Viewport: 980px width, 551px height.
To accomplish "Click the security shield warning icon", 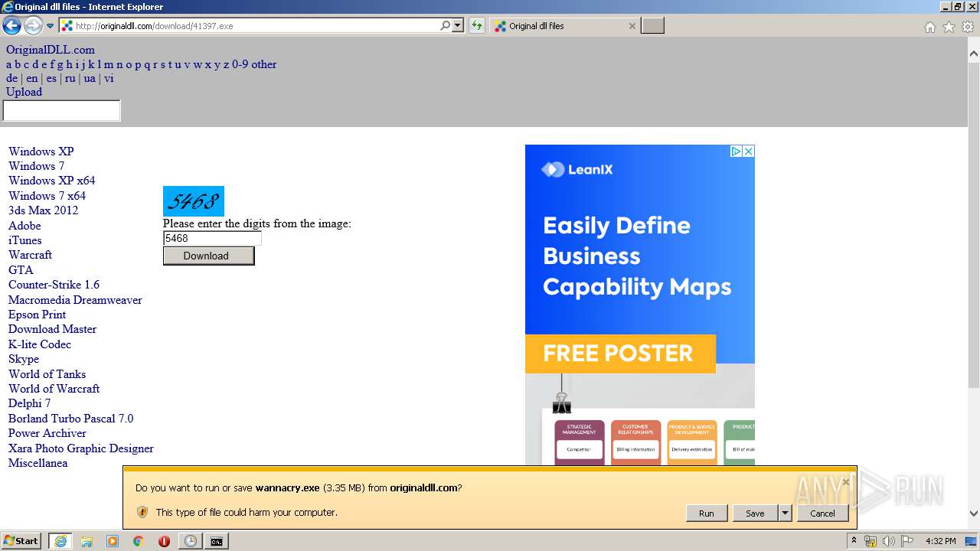I will coord(142,512).
